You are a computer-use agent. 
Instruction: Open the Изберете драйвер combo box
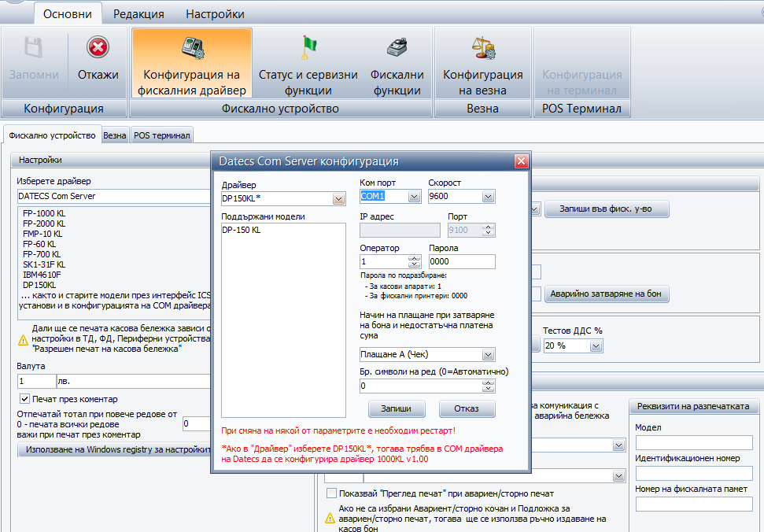114,196
